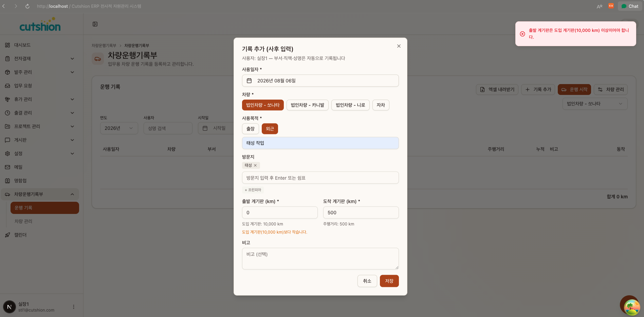This screenshot has width=644, height=317.
Task: Click the 메일 envelope icon in sidebar
Action: (7, 167)
